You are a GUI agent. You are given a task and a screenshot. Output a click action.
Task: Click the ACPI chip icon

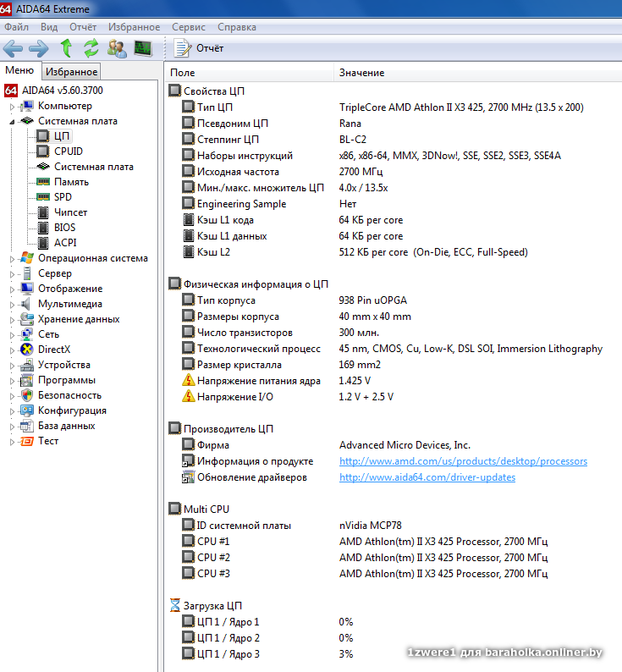[x=43, y=243]
